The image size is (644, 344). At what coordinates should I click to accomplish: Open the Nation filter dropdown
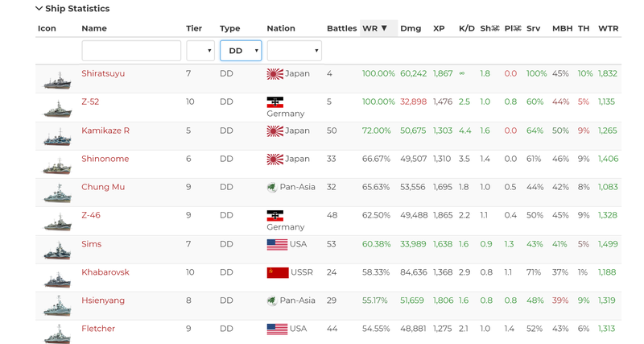click(294, 51)
